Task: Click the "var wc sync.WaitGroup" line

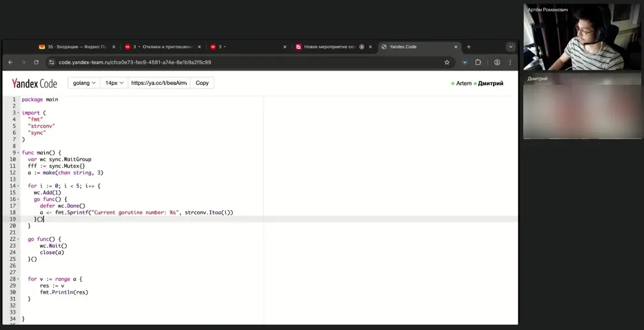Action: [x=60, y=159]
